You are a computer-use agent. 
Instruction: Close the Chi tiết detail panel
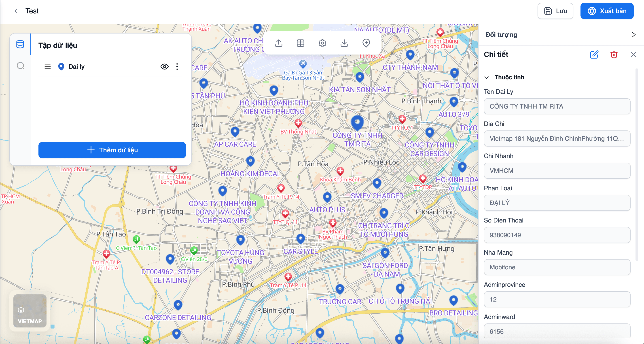pyautogui.click(x=633, y=55)
